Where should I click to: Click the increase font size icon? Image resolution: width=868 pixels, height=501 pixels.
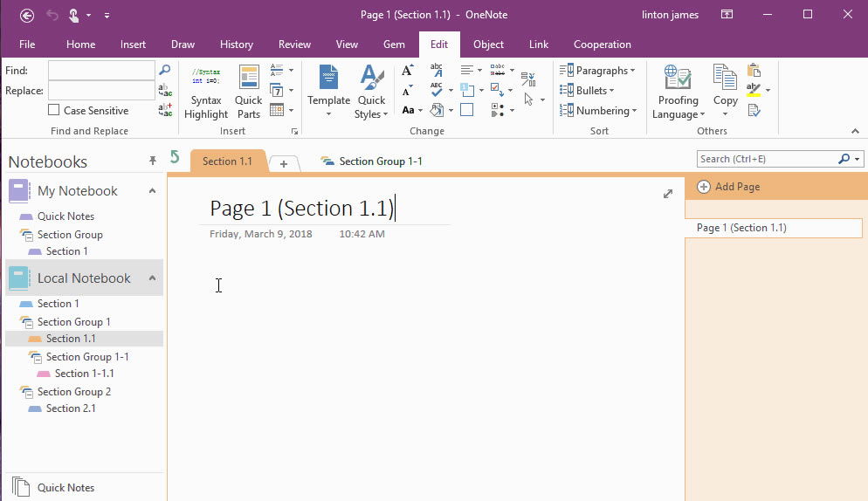click(x=408, y=71)
